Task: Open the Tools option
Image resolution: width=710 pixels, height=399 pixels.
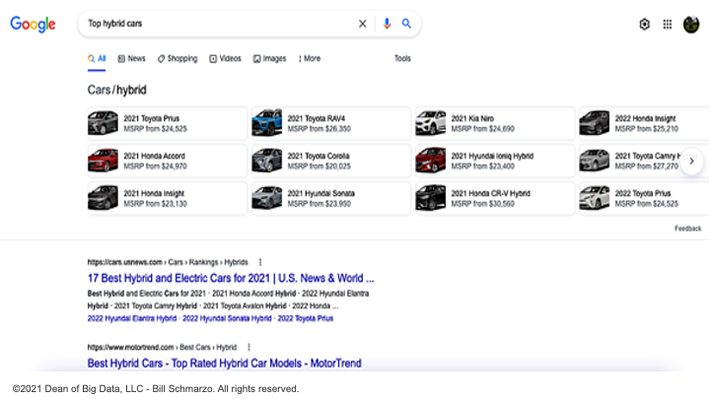Action: point(402,58)
